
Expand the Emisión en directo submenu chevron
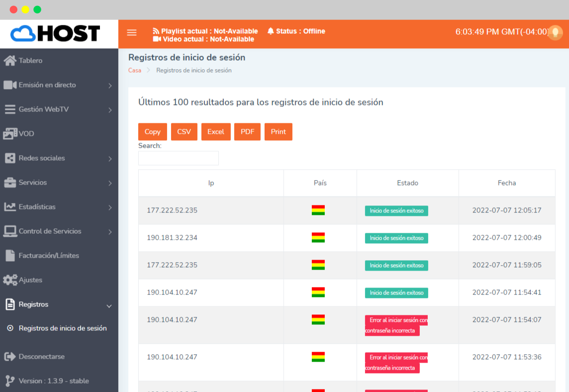[110, 86]
